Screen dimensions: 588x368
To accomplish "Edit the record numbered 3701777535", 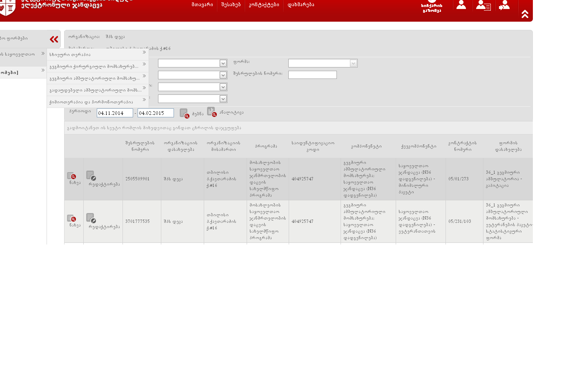I will click(x=91, y=218).
